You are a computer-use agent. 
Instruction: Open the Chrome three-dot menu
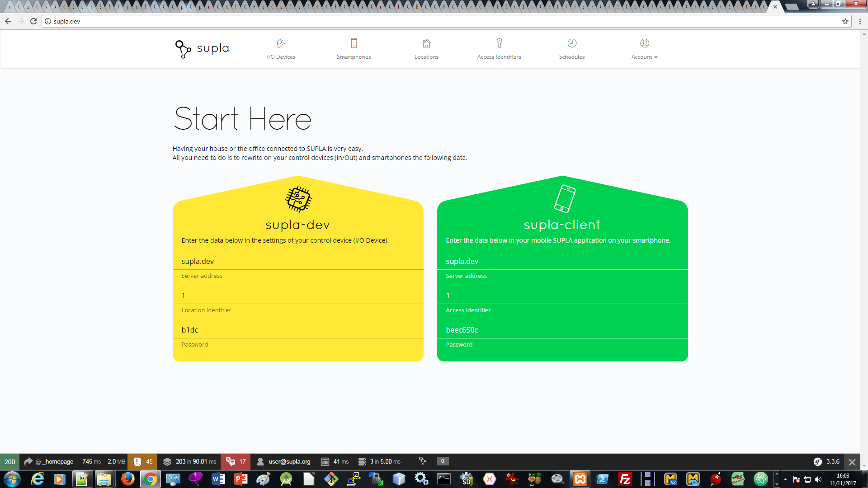[x=860, y=21]
